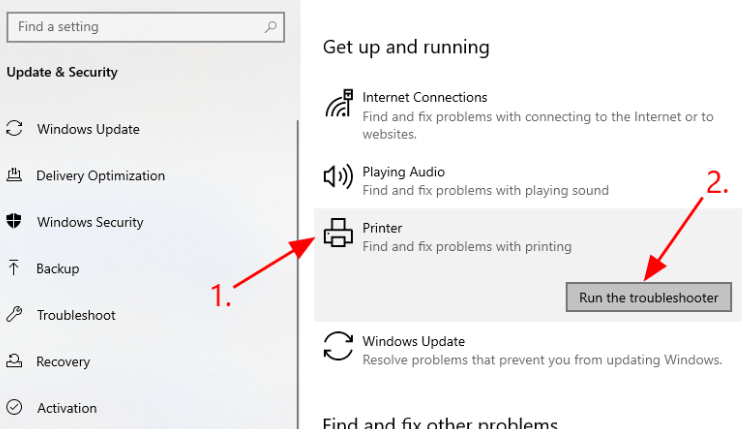This screenshot has width=751, height=429.
Task: Open Windows Update settings page
Action: point(88,129)
